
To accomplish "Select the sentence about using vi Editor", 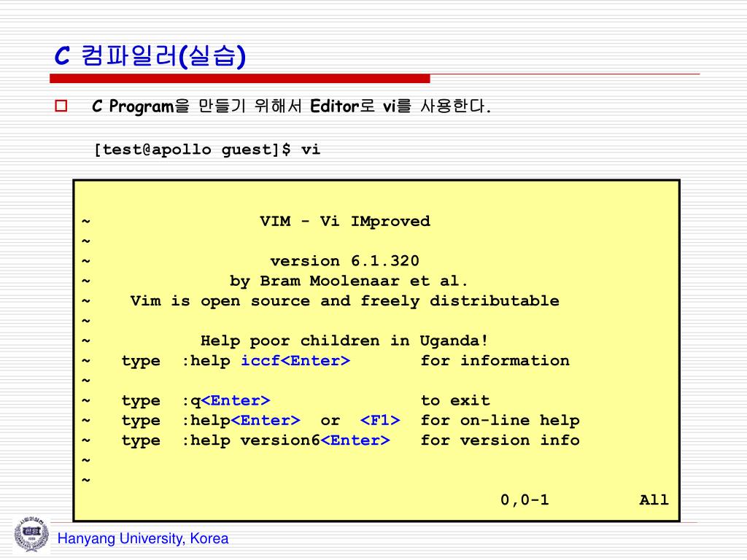I will 291,106.
